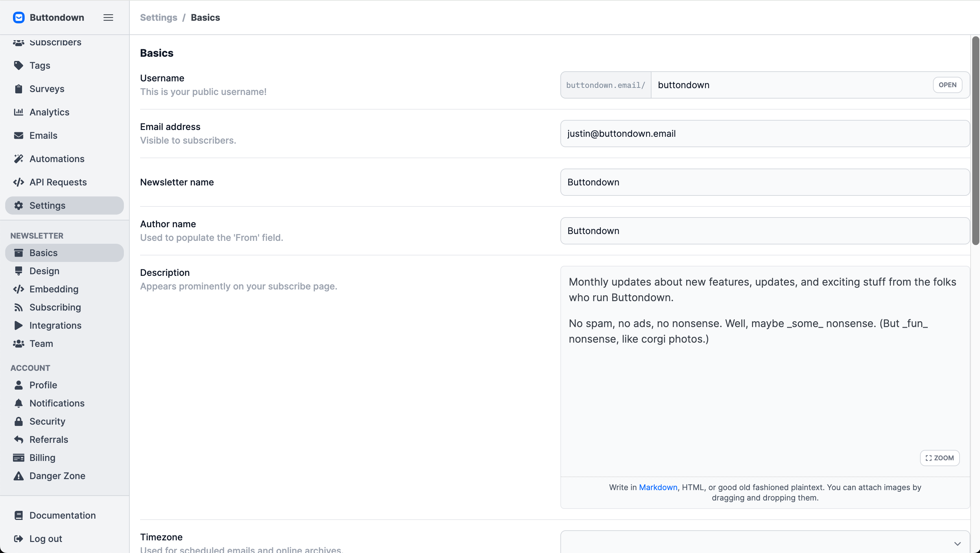Viewport: 980px width, 553px height.
Task: Click the Analytics chart icon
Action: point(18,112)
